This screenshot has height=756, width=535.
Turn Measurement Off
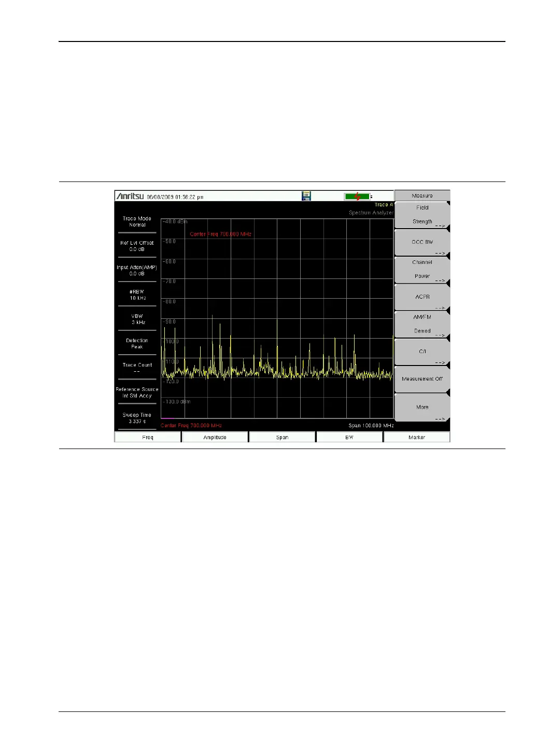click(x=422, y=379)
